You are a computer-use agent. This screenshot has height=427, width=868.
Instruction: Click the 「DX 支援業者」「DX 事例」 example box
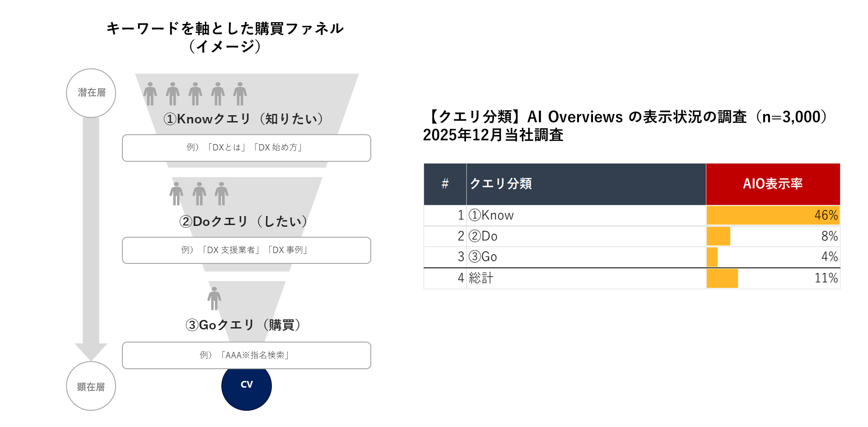(247, 250)
